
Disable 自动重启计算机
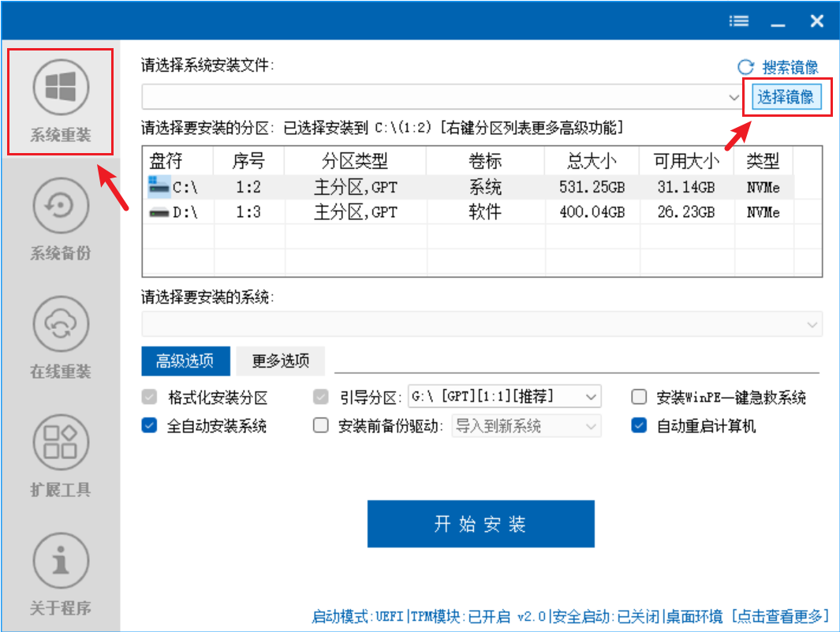(x=639, y=425)
